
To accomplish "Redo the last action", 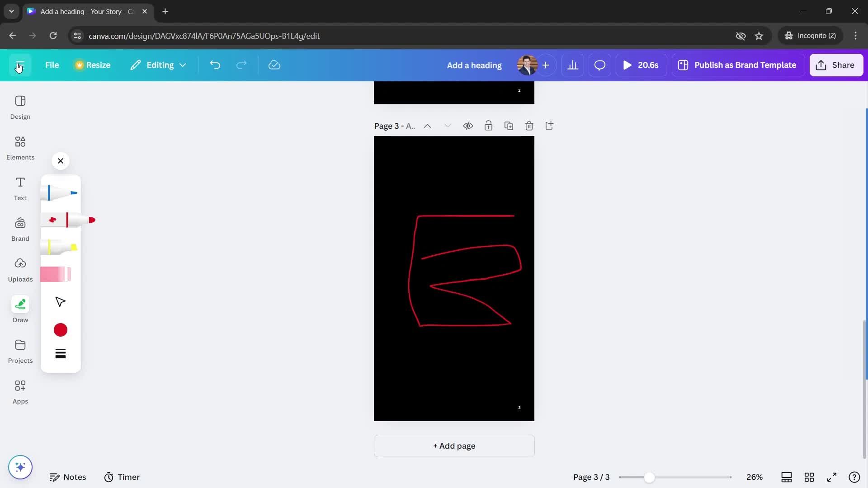I will (x=241, y=65).
